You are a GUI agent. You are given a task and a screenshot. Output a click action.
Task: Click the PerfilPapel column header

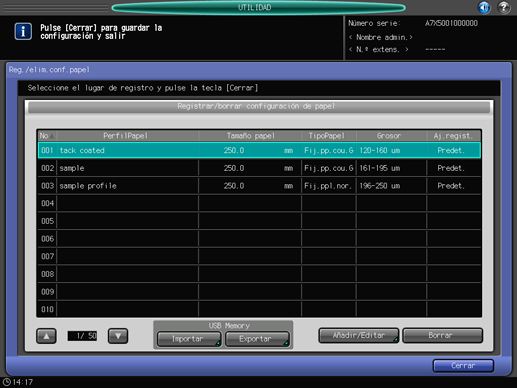(127, 136)
